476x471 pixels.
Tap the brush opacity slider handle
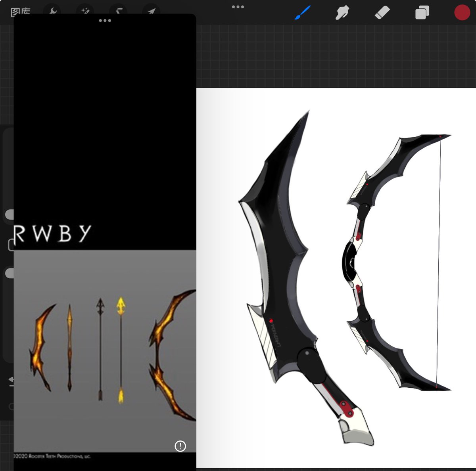(10, 273)
